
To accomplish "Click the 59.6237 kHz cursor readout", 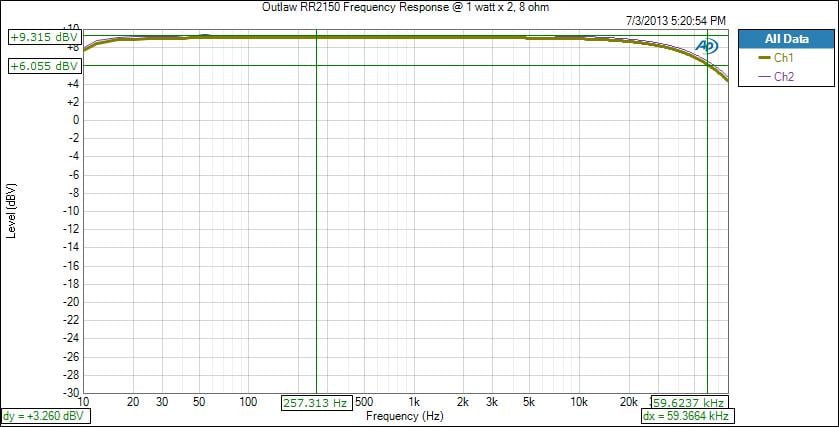I will (x=689, y=403).
